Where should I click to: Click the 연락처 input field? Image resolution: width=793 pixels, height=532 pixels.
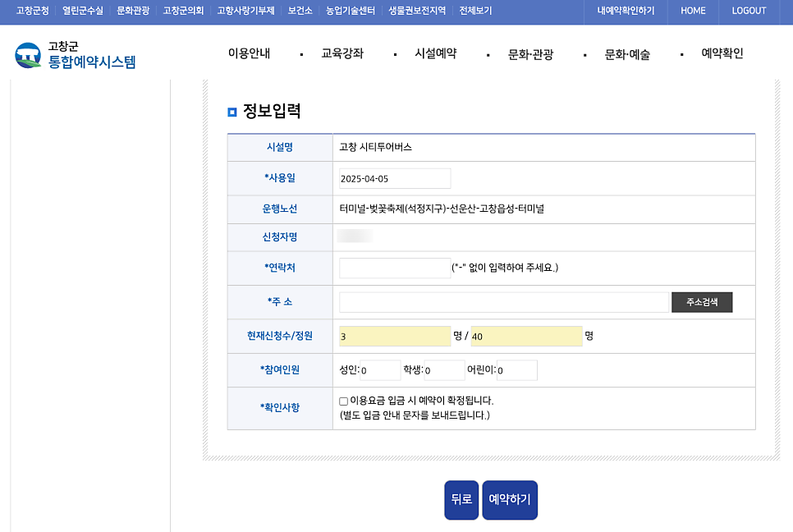[x=395, y=268]
